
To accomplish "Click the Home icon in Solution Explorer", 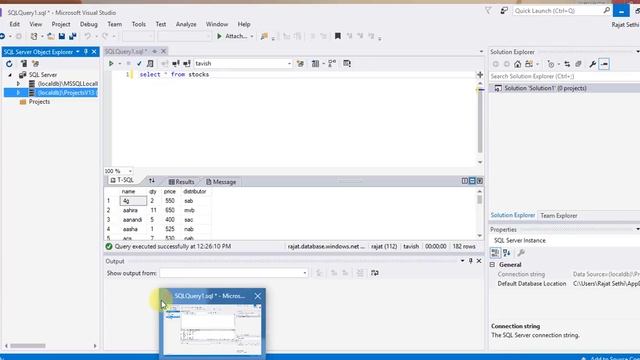I will point(518,64).
